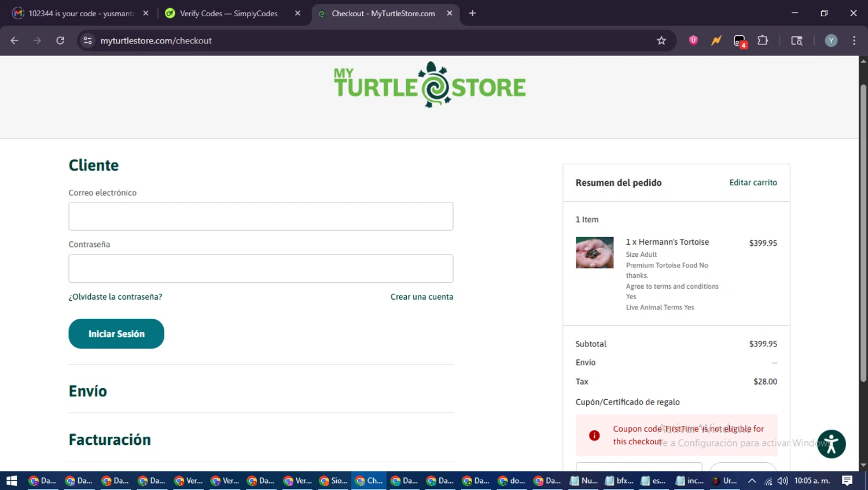The image size is (868, 490).
Task: Open a new browser tab
Action: click(472, 13)
